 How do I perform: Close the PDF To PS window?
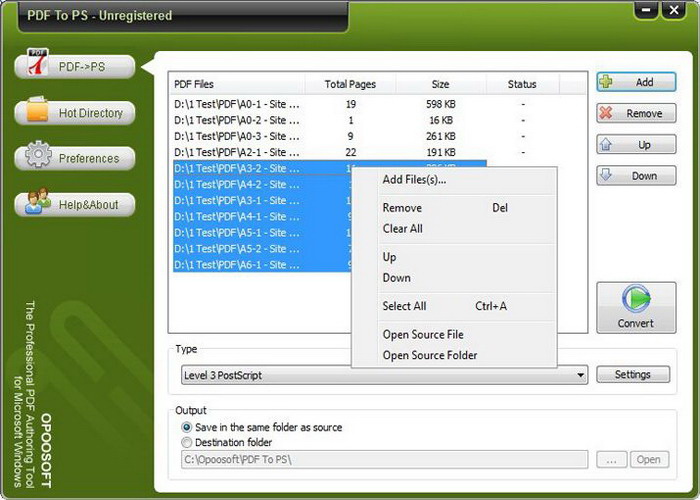(674, 10)
